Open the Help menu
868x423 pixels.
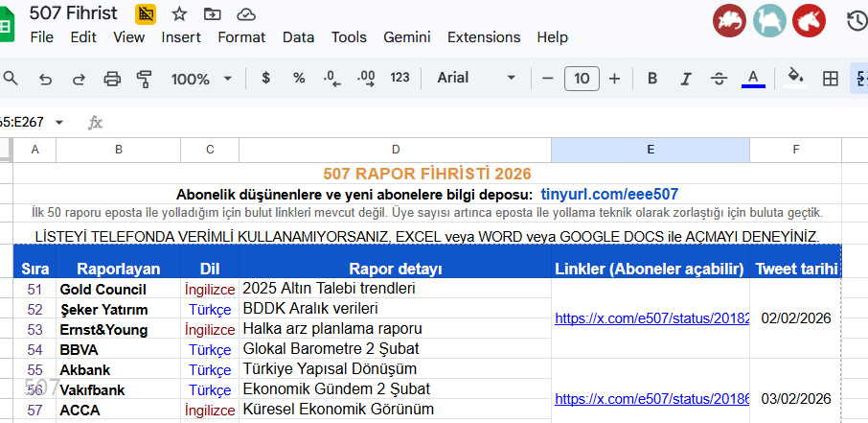553,37
